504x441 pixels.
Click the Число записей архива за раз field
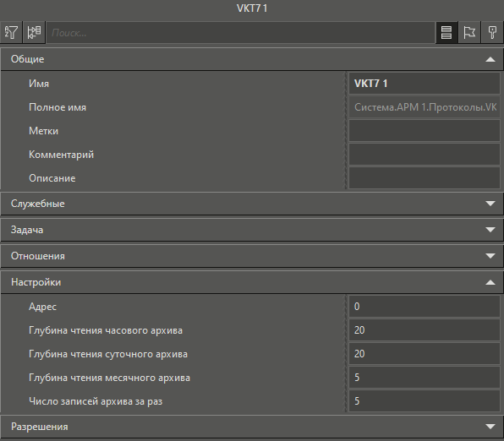[425, 401]
